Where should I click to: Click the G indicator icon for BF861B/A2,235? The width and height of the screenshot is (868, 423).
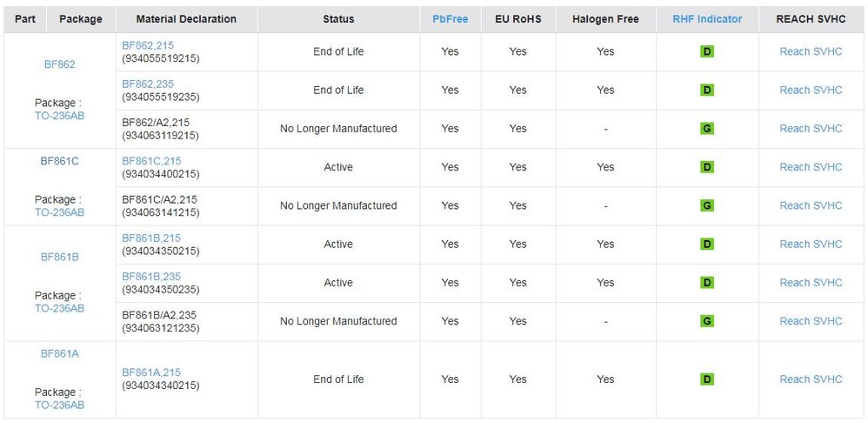pos(707,321)
